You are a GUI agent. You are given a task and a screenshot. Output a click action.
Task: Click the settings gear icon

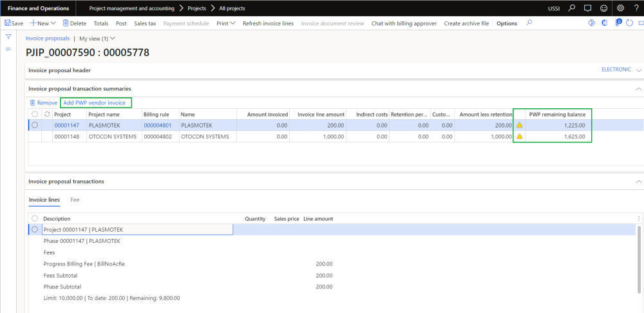620,8
